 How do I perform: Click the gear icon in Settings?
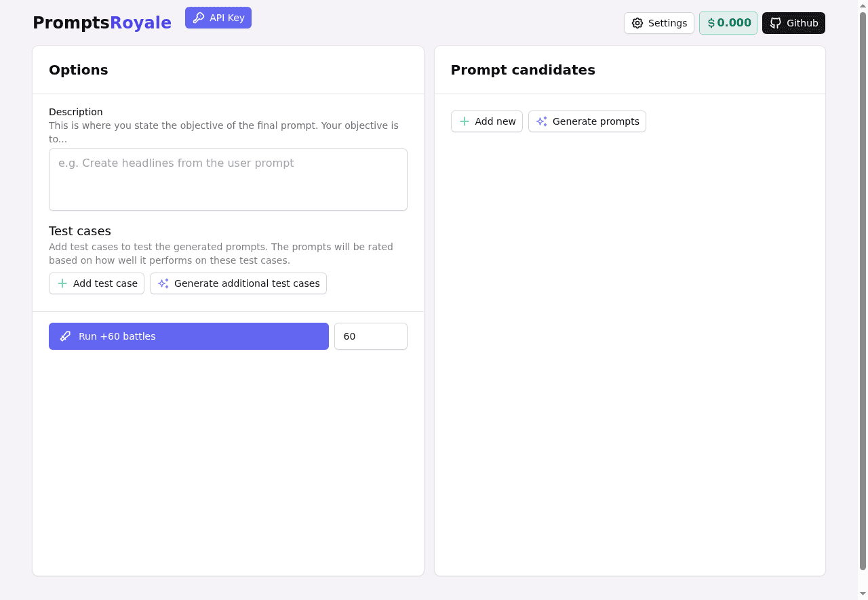click(637, 23)
